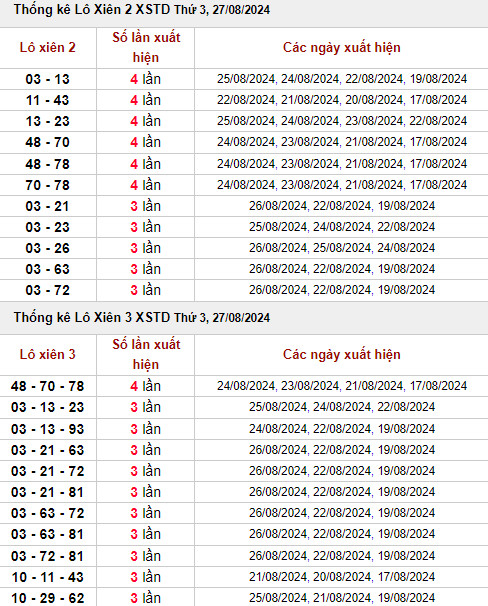Select the 03 - 13 pair cell
This screenshot has height=606, width=488.
(48, 79)
